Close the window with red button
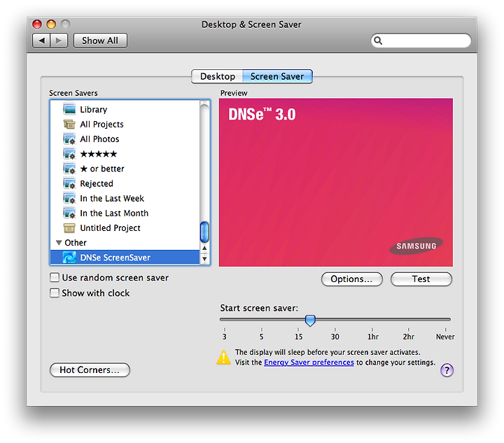This screenshot has height=443, width=504. point(37,24)
